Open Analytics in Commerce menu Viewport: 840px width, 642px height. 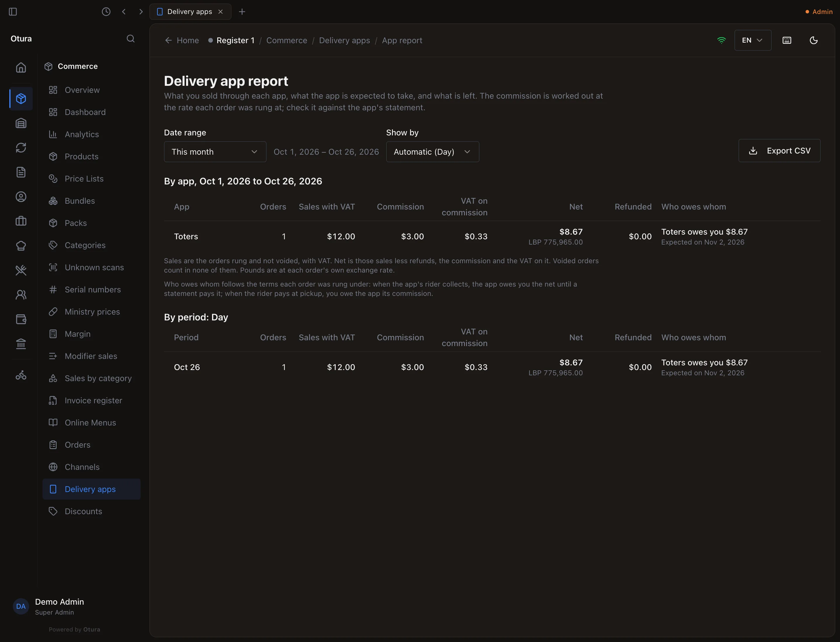[91, 134]
